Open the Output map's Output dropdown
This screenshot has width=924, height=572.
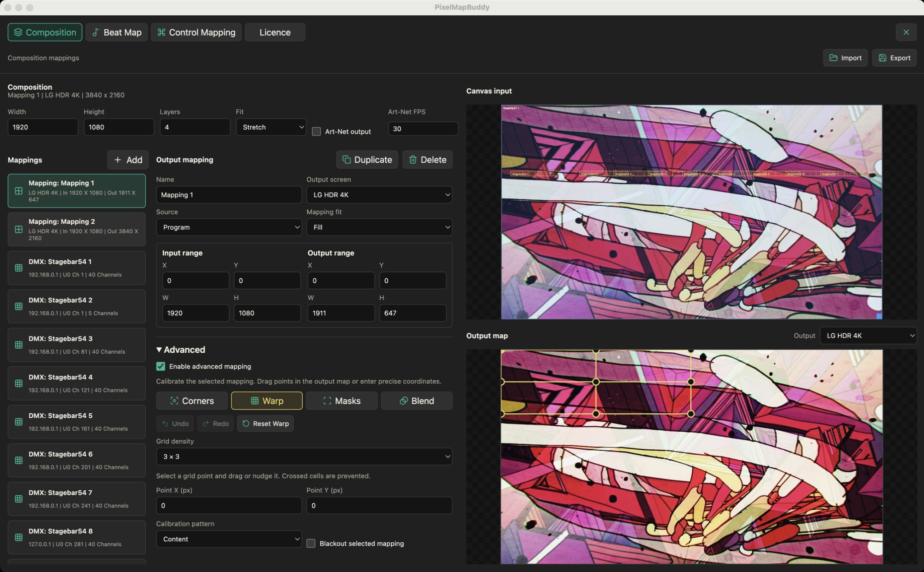point(868,336)
